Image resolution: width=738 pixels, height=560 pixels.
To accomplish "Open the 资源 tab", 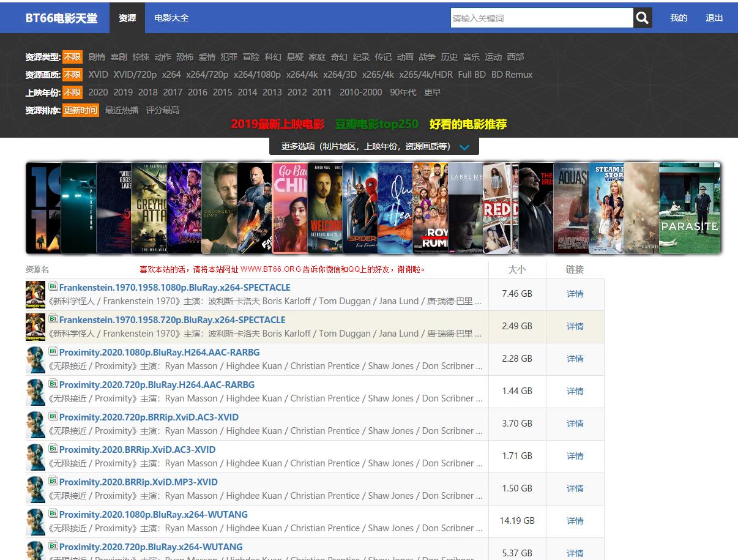I will click(x=127, y=18).
